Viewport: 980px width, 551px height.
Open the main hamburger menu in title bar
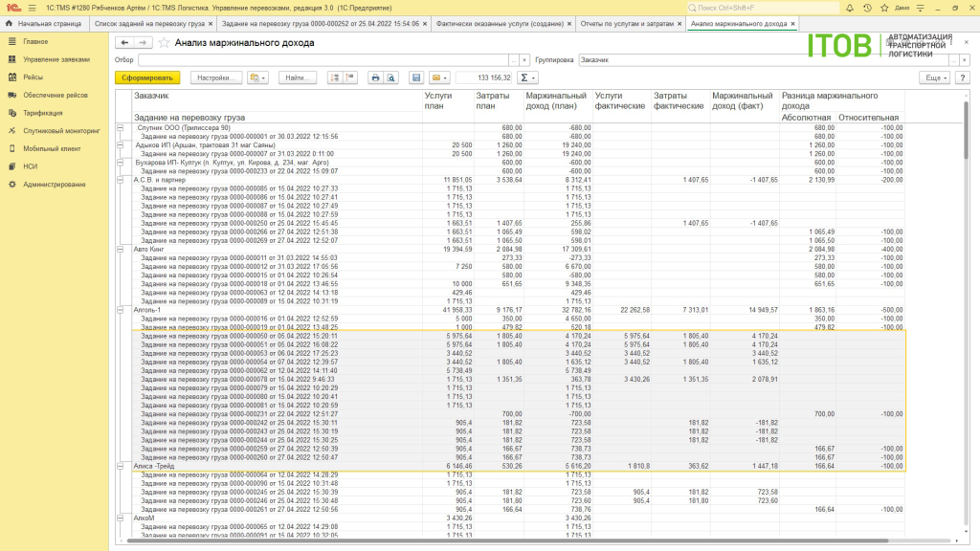pos(32,8)
